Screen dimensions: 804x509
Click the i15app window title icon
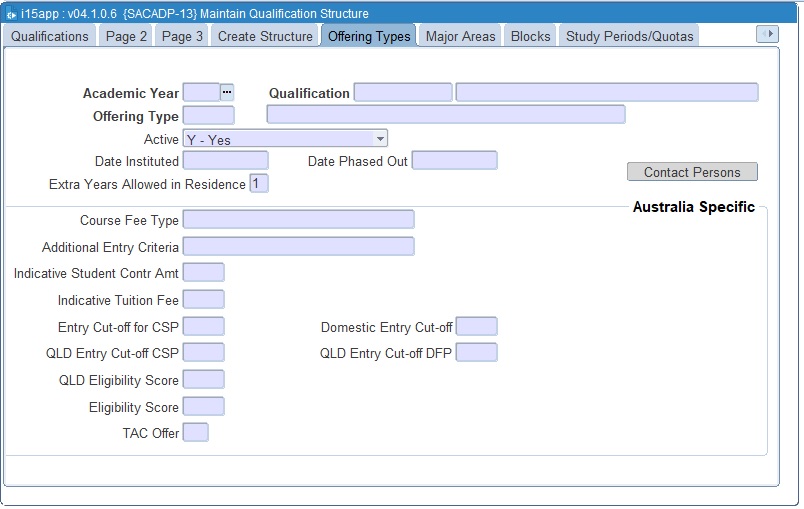[11, 14]
